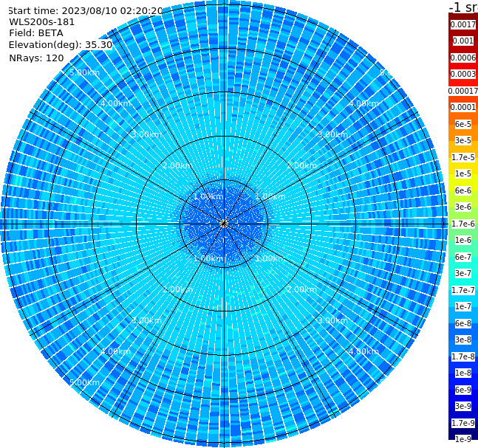
Task: Click the lower-right 4.00km range label
Action: point(364,351)
